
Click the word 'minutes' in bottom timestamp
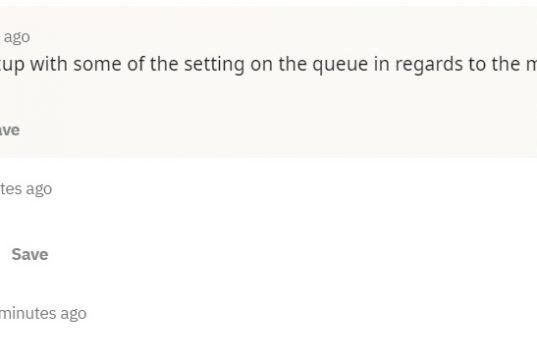point(27,313)
